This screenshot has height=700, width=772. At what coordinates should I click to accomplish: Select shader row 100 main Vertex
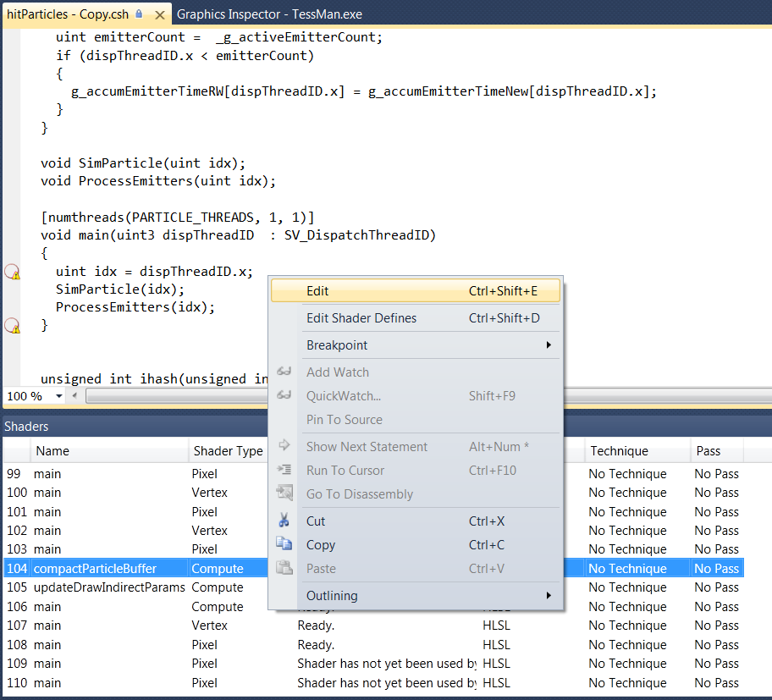[373, 493]
